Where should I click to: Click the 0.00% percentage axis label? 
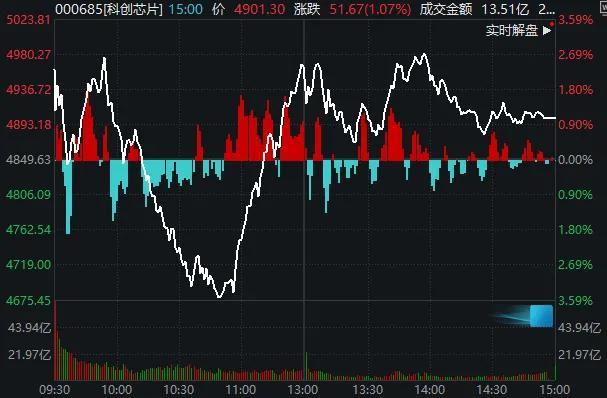point(575,160)
